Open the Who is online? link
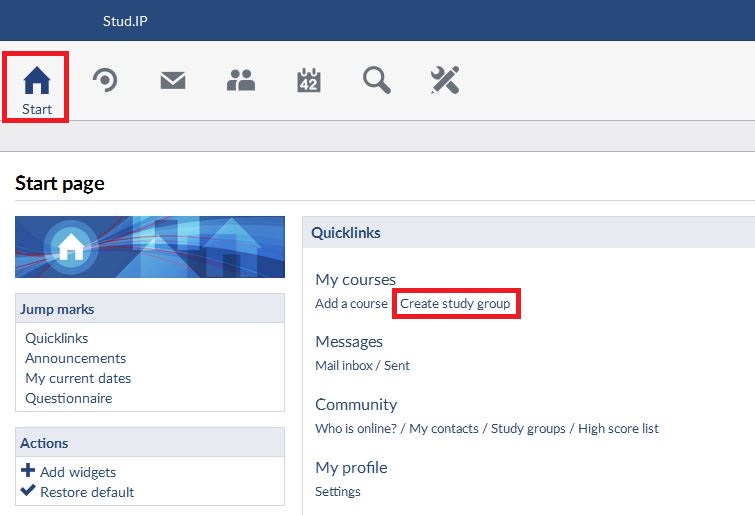Screen dimensions: 755x515 pos(357,428)
